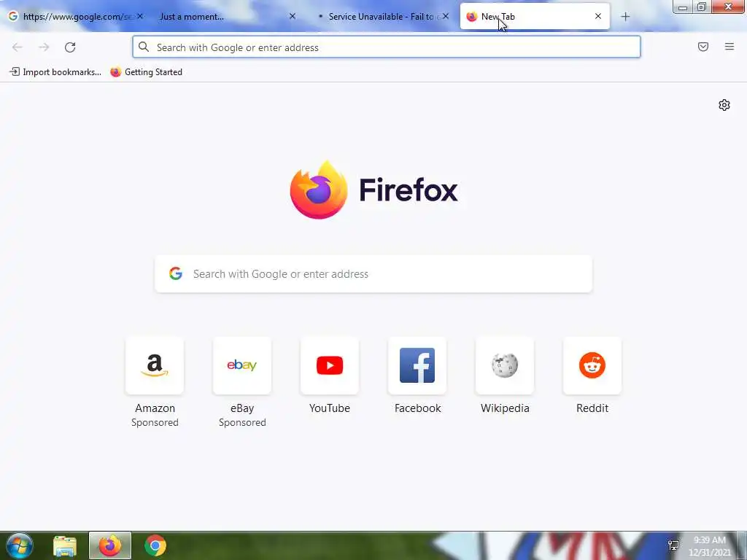
Task: Click the taskbar clock showing 9:39 AM
Action: click(709, 546)
